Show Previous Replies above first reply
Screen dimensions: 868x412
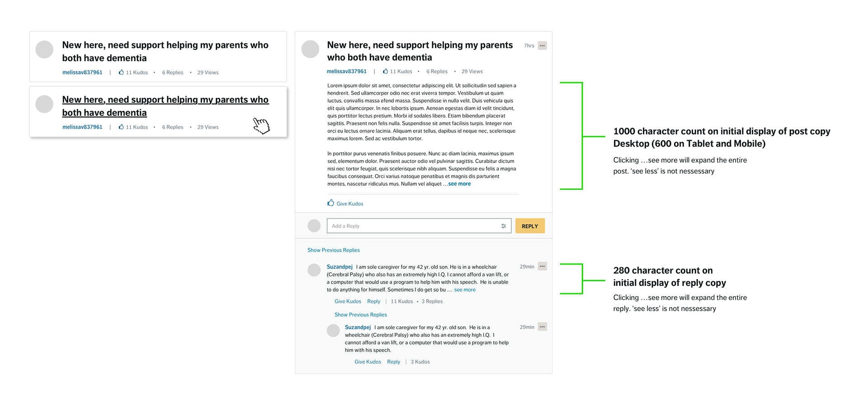coord(334,250)
